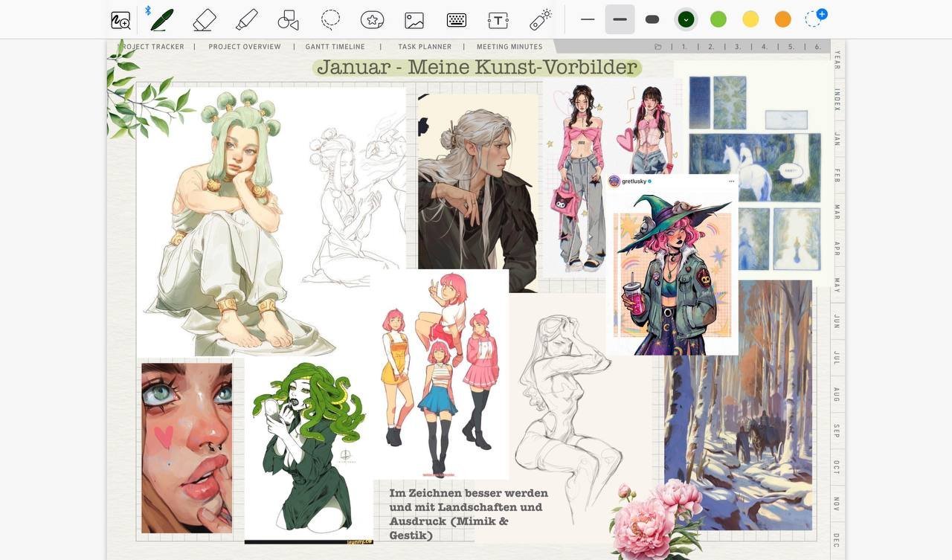Viewport: 952px width, 560px height.
Task: Pick the yellow color swatch
Action: 750,19
